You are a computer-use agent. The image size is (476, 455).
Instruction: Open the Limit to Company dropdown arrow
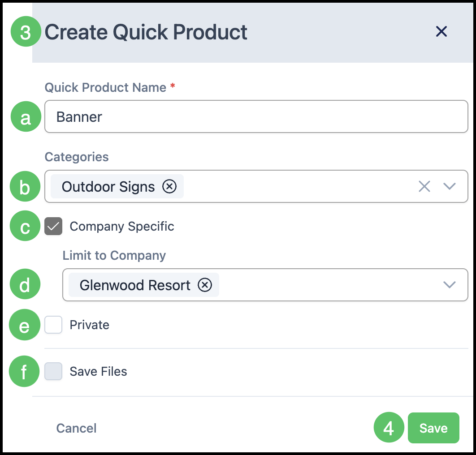(449, 285)
